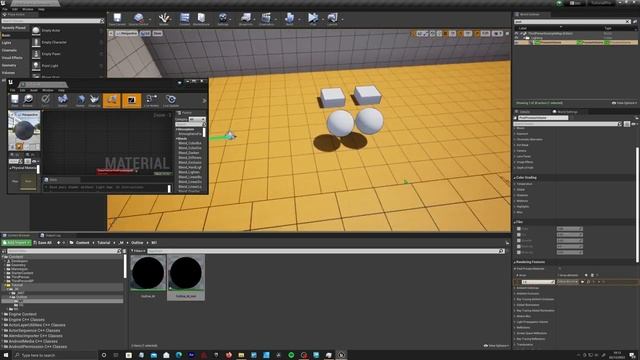Click Apply in the Material Editor toolbar
Image resolution: width=640 pixels, height=360 pixels.
pos(45,100)
